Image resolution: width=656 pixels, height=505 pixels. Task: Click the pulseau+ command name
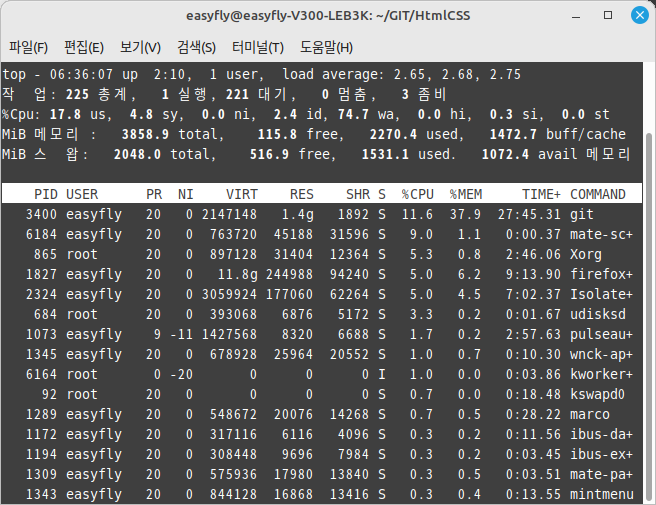tap(601, 334)
